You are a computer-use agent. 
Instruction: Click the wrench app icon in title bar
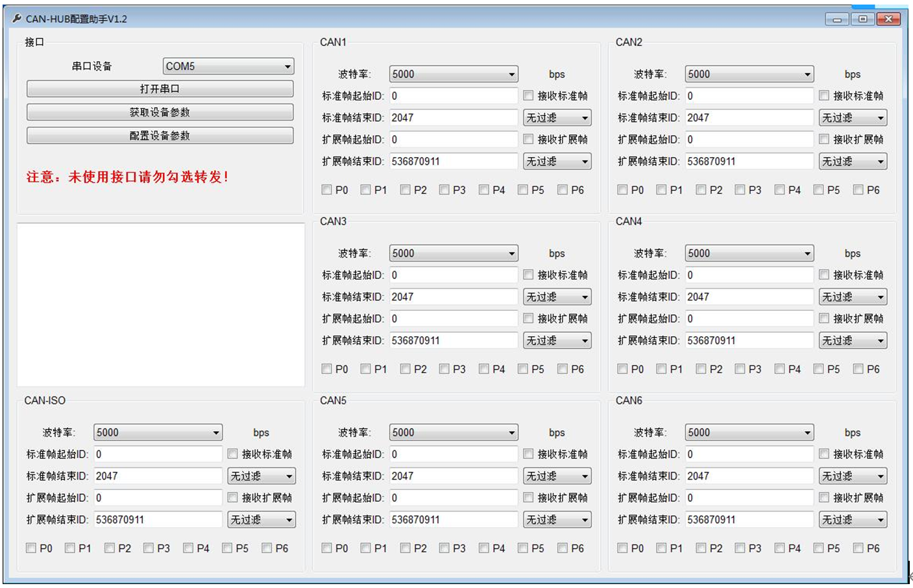[x=17, y=18]
